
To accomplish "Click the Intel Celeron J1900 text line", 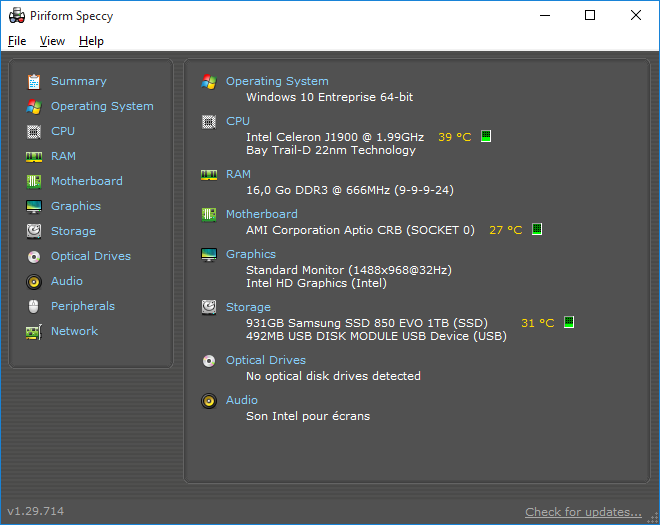I will tap(335, 137).
